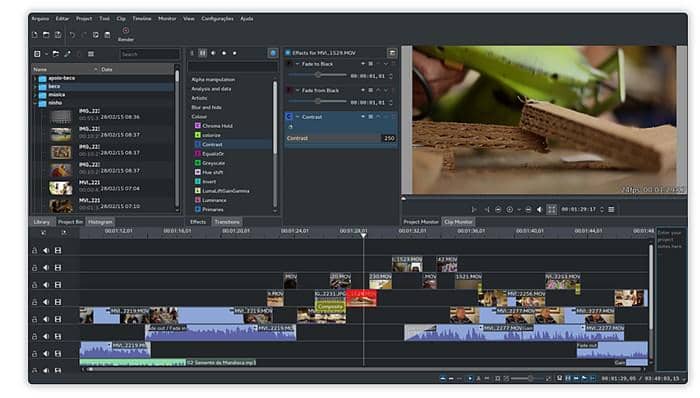The width and height of the screenshot is (700, 398).
Task: Click the rewind circle icon in monitor controls
Action: (498, 209)
